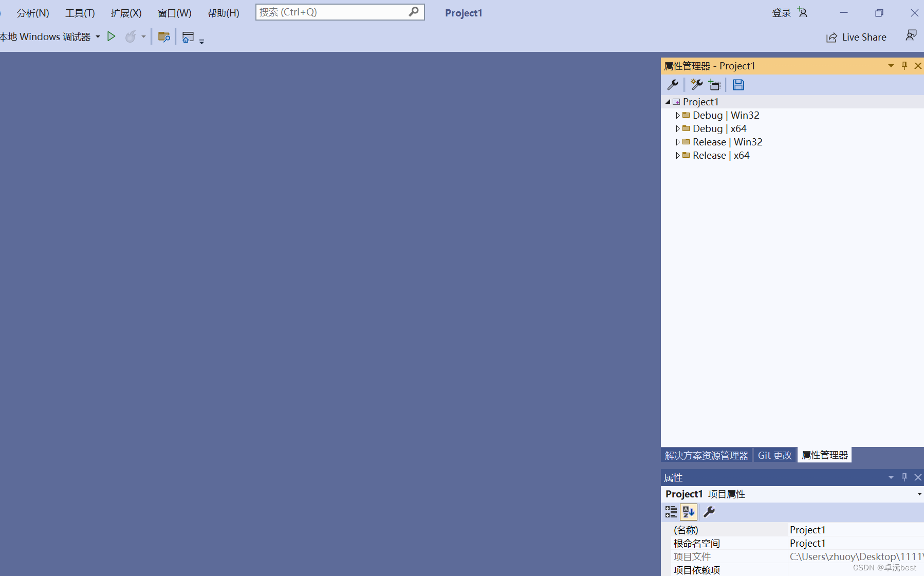
Task: Start debugging with the green run arrow
Action: pyautogui.click(x=112, y=36)
